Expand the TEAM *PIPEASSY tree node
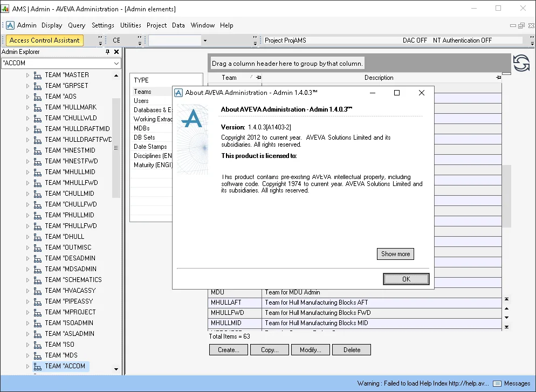536x392 pixels. pyautogui.click(x=28, y=302)
